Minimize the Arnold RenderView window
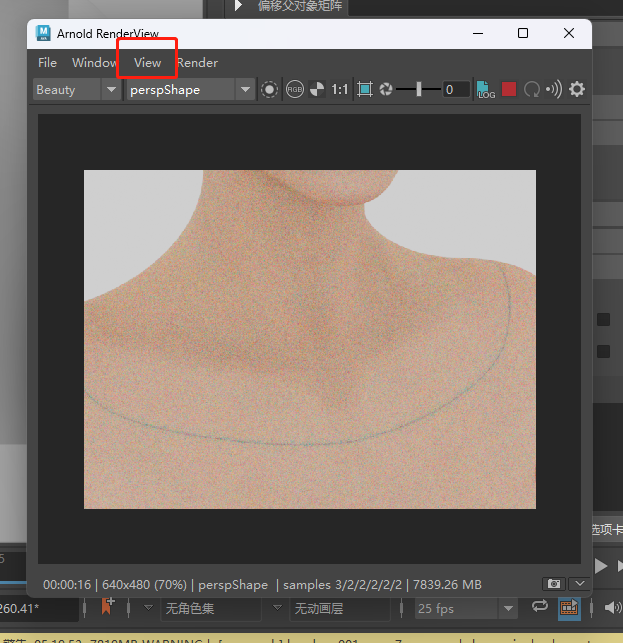 coord(478,33)
